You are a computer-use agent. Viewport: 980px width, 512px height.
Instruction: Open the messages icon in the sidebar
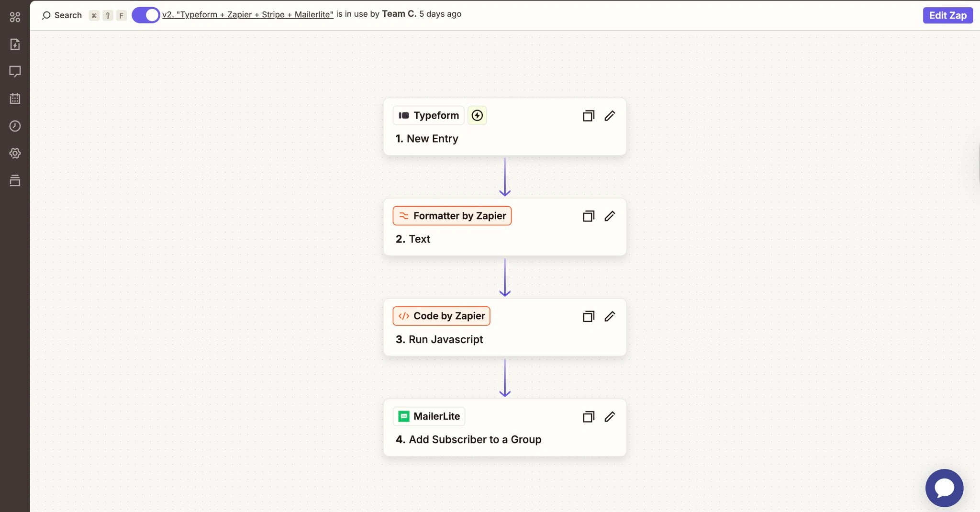point(15,71)
